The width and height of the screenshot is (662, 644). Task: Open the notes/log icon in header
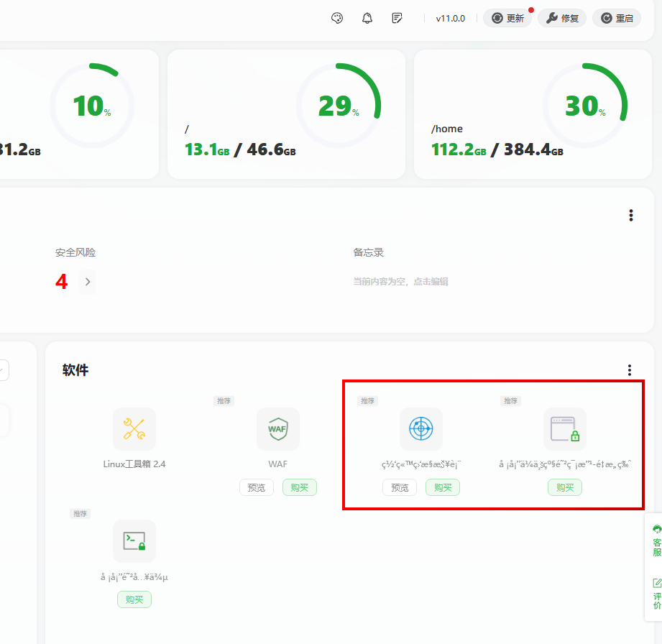[x=397, y=18]
